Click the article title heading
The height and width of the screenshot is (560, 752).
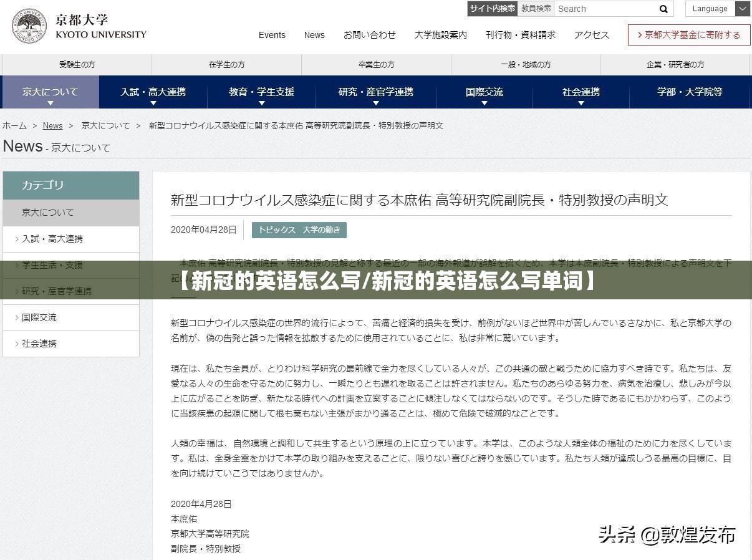coord(419,200)
